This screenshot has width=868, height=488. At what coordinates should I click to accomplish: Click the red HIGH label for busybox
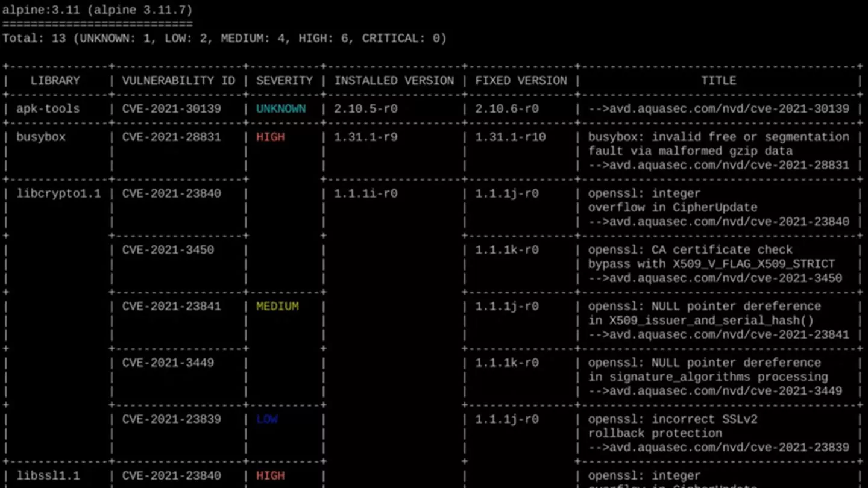270,137
